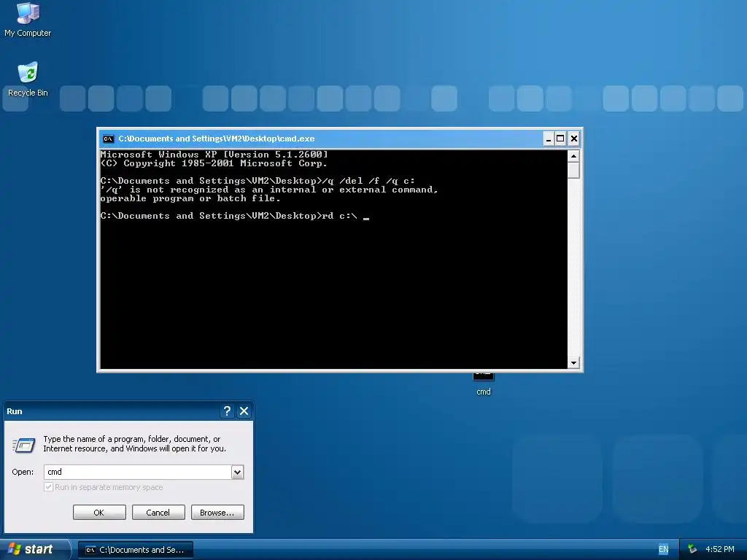Open the cmd window system menu icon

[x=108, y=139]
